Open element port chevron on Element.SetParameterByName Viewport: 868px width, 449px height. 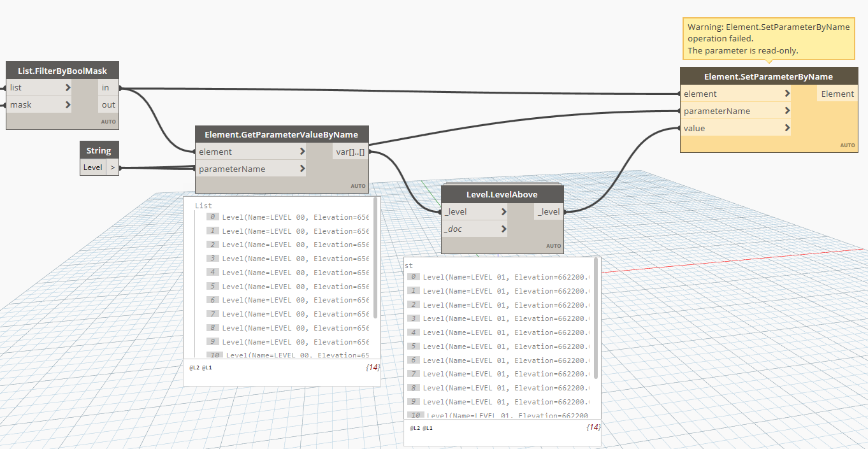point(788,94)
